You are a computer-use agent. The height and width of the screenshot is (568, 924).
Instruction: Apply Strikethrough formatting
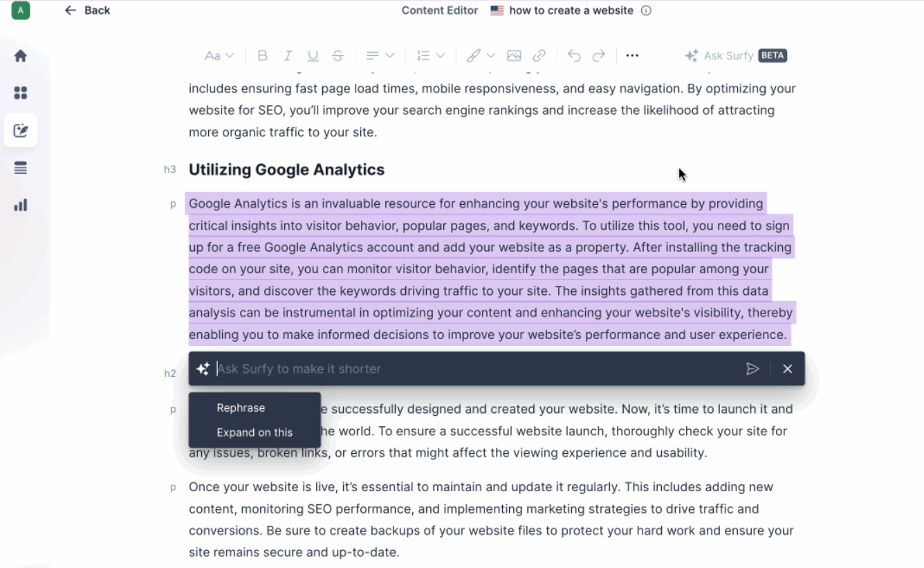point(338,56)
